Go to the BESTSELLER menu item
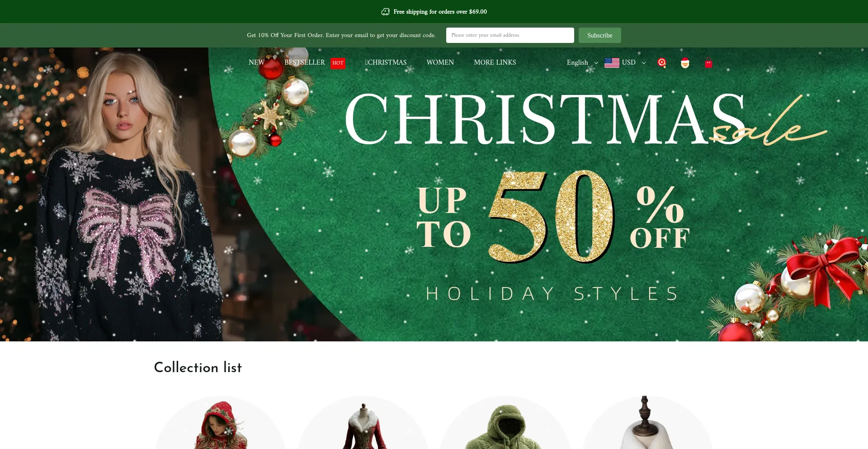 pos(305,62)
